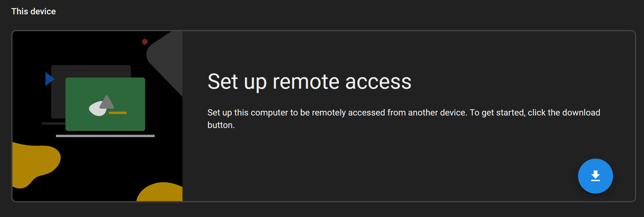Click the word 'button.' on the second line
Viewport: 644px width, 217px height.
tap(221, 125)
